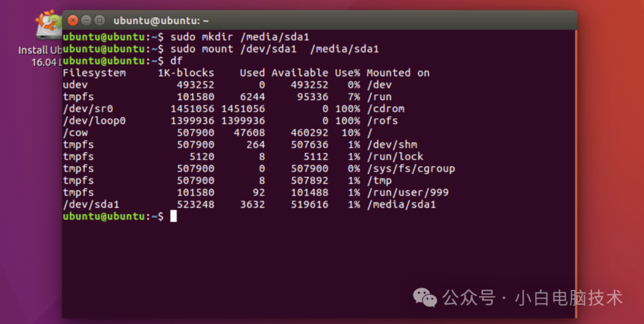Click the terminal title 'ubuntu@ubuntu: ~'
644x324 pixels.
click(x=161, y=20)
